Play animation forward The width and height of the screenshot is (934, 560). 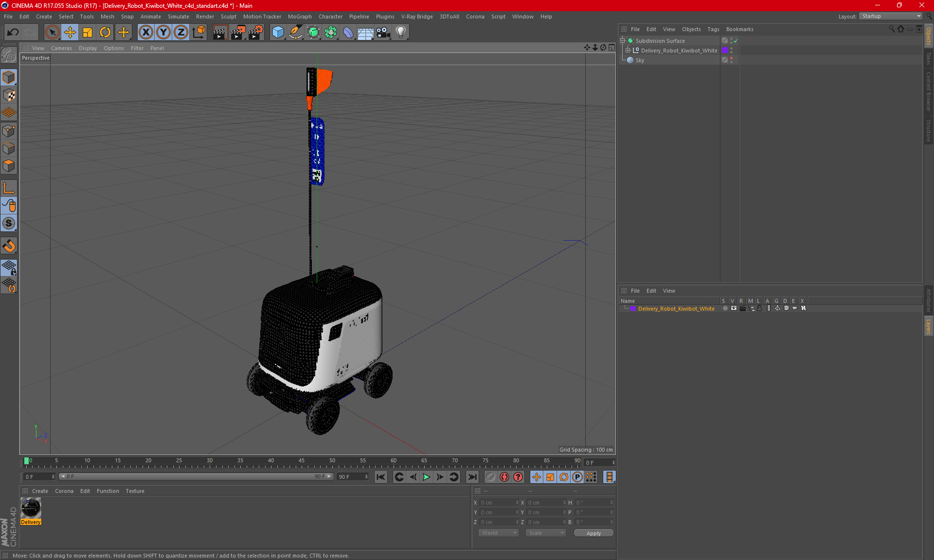[426, 477]
